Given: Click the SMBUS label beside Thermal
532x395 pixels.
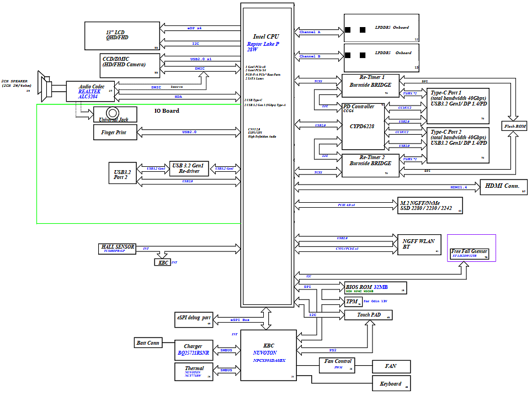Looking at the screenshot, I should click(x=226, y=370).
